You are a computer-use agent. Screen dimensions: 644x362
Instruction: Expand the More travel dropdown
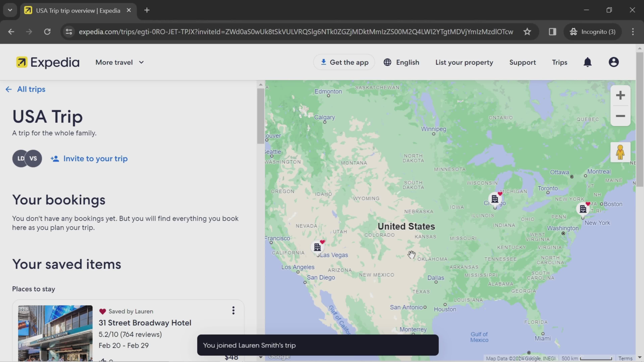pyautogui.click(x=120, y=62)
